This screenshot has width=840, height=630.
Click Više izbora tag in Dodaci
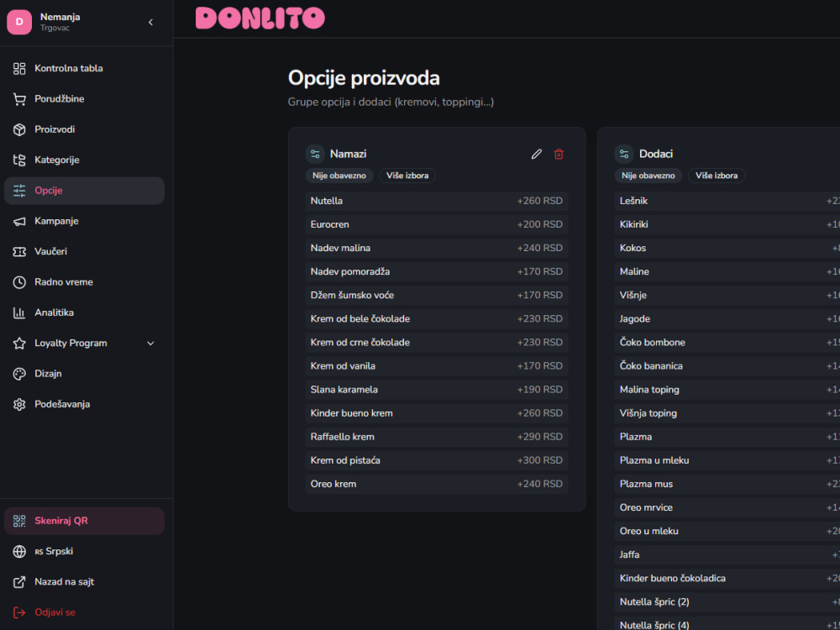[717, 176]
